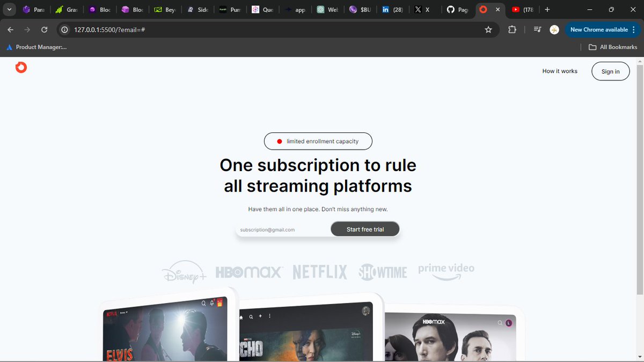Click the purple L avatar in HBO mockup
Viewport: 644px width, 362px height.
click(509, 323)
